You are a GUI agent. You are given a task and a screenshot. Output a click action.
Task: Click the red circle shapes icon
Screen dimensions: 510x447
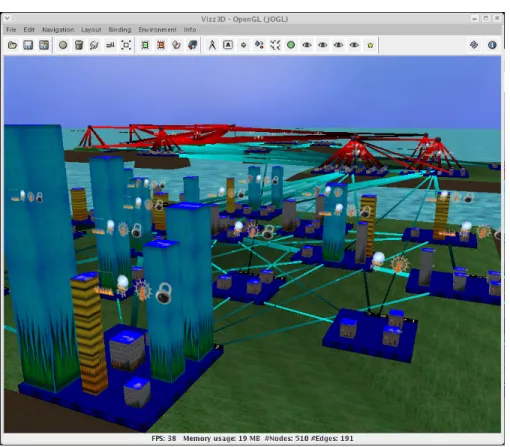click(176, 45)
